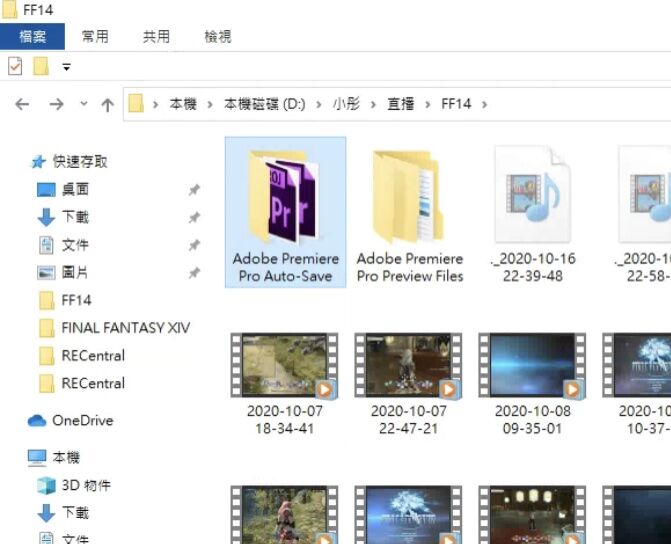The height and width of the screenshot is (544, 671).
Task: Select Adobe Premiere Pro Auto-Save folder
Action: pyautogui.click(x=285, y=212)
